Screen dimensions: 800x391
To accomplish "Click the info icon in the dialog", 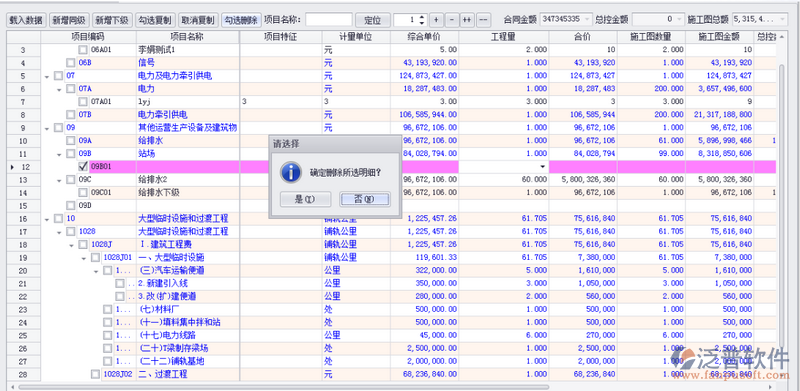I will tap(291, 172).
